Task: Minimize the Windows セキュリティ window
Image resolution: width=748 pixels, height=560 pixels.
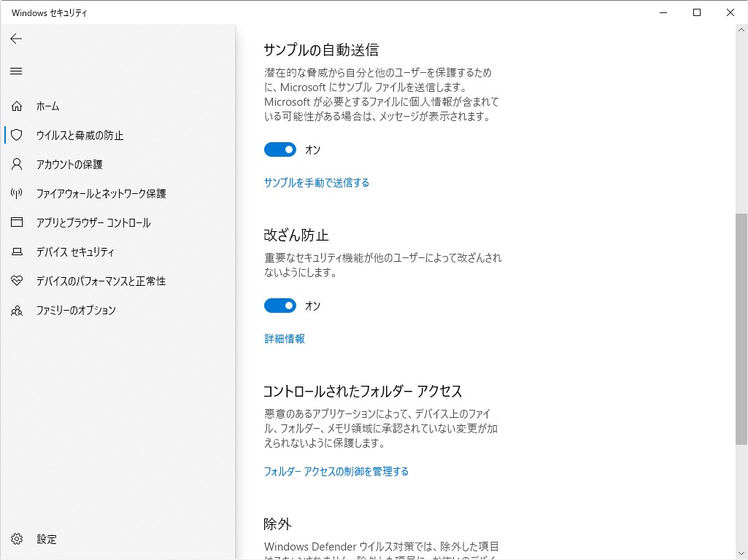Action: pos(663,13)
